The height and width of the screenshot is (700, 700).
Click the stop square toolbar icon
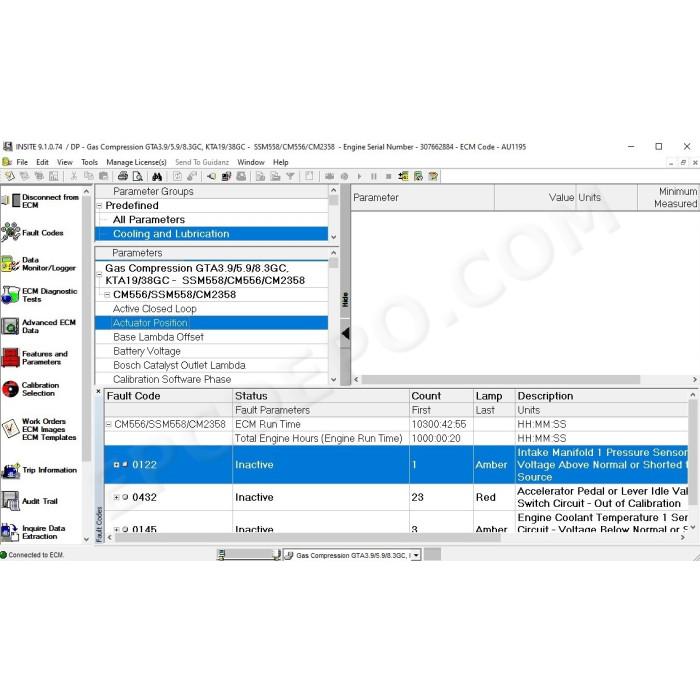pos(388,176)
